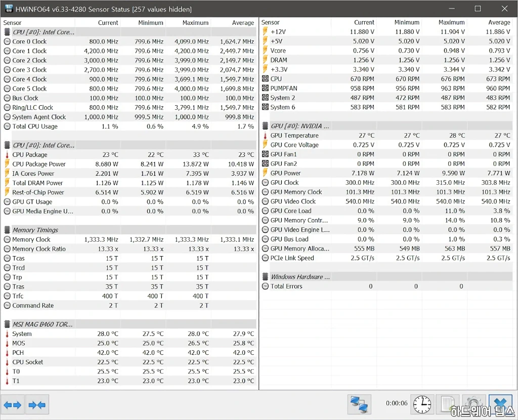Viewport: 518px width, 420px height.
Task: Select the GPU Core Load row label
Action: point(291,211)
